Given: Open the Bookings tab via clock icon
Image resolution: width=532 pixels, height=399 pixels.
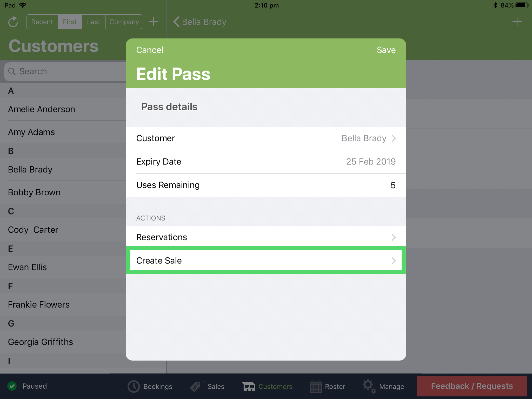Looking at the screenshot, I should (x=133, y=386).
